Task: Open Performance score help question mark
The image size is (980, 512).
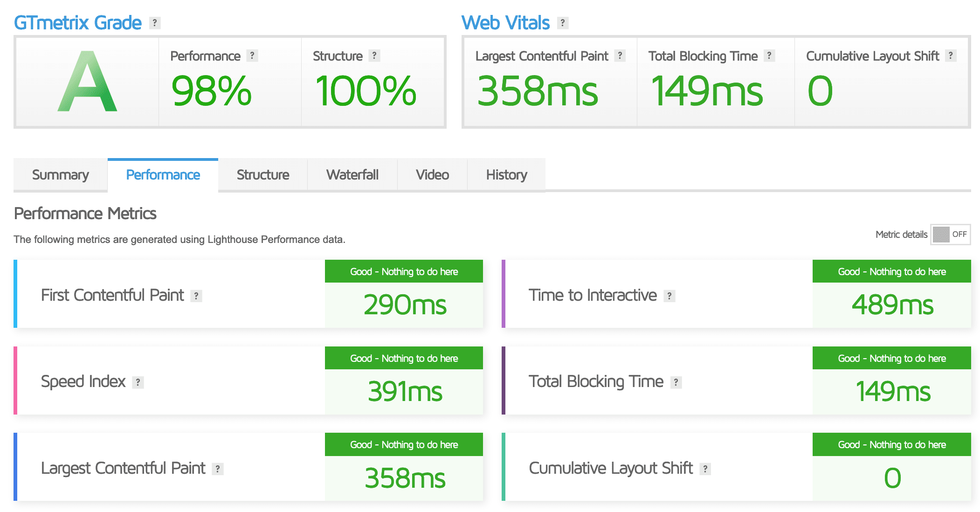Action: [252, 56]
